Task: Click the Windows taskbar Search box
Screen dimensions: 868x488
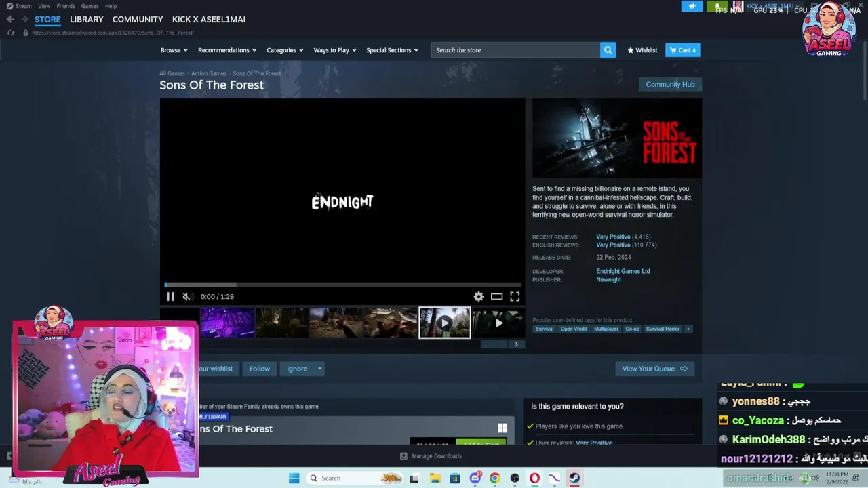Action: 355,478
